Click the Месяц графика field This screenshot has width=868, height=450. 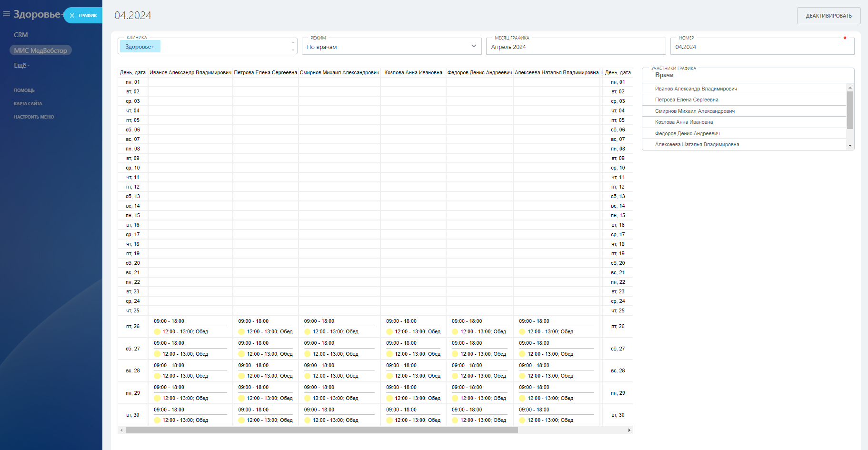click(576, 47)
